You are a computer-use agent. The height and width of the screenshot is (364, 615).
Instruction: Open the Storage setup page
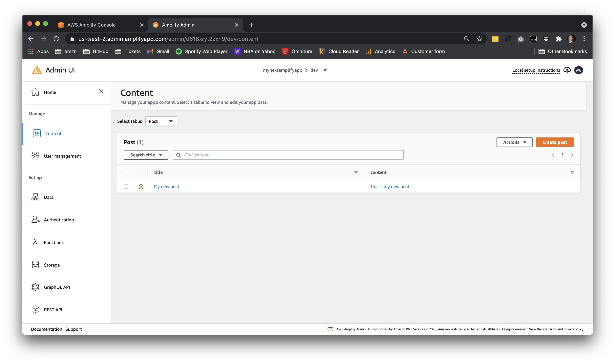pos(52,265)
